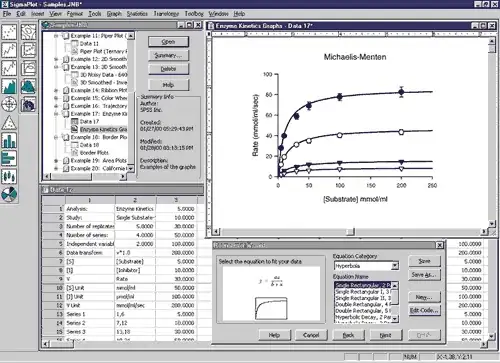This screenshot has height=363, width=500.
Task: Select the vertical bar chart icon
Action: (9, 141)
